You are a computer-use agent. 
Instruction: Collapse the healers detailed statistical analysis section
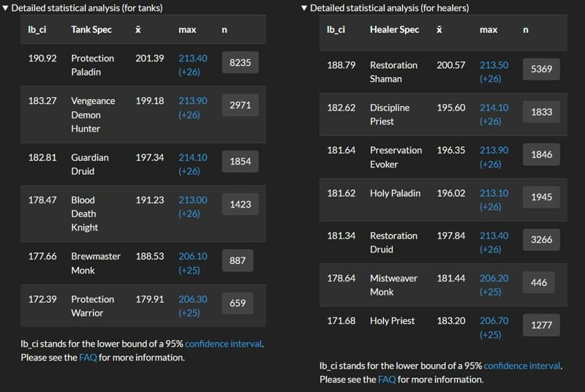[x=385, y=8]
